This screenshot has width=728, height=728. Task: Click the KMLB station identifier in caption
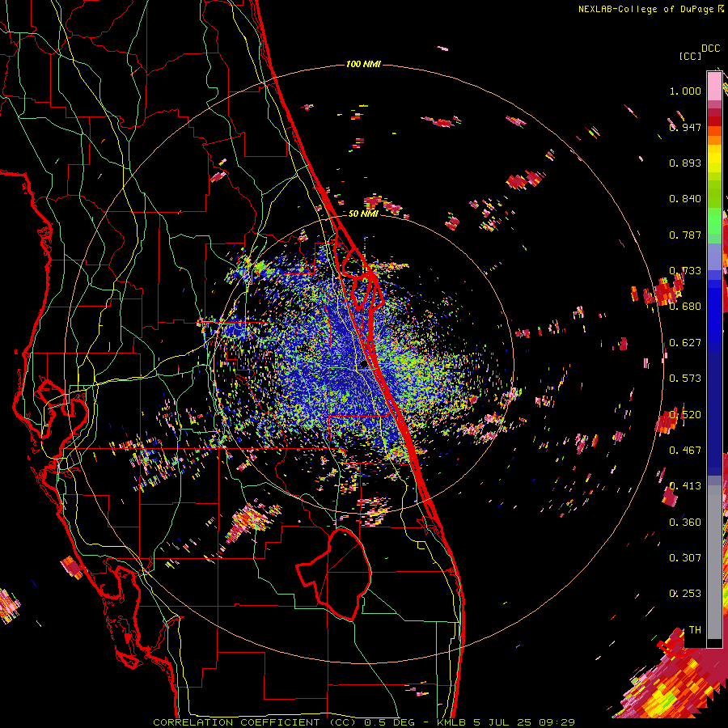click(453, 722)
